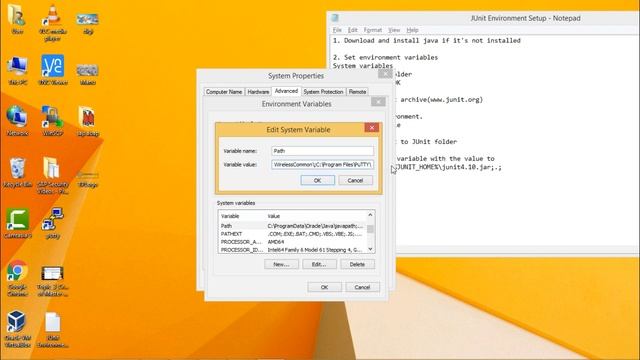
Task: Click the Notepad line '2. Set environment variables'
Action: (x=385, y=58)
